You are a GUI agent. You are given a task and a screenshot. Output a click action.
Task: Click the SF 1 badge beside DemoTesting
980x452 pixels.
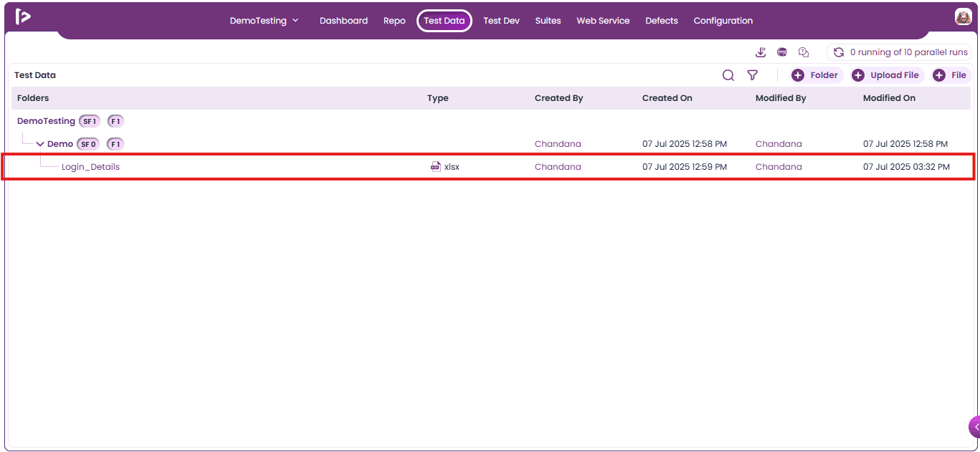click(x=90, y=121)
